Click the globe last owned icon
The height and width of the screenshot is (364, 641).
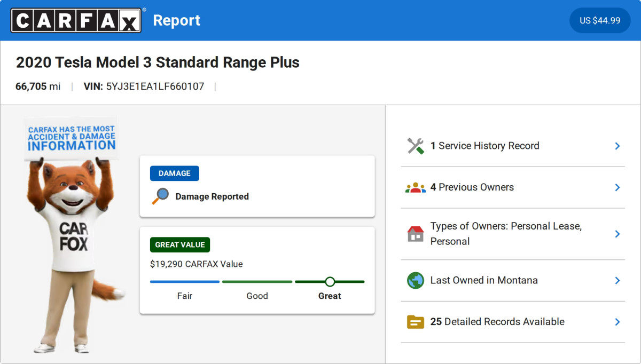point(415,280)
